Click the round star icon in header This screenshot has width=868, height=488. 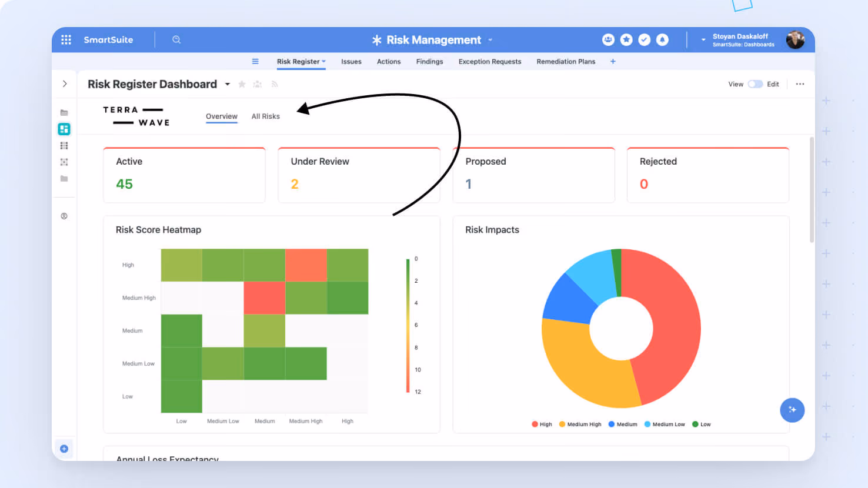[626, 39]
